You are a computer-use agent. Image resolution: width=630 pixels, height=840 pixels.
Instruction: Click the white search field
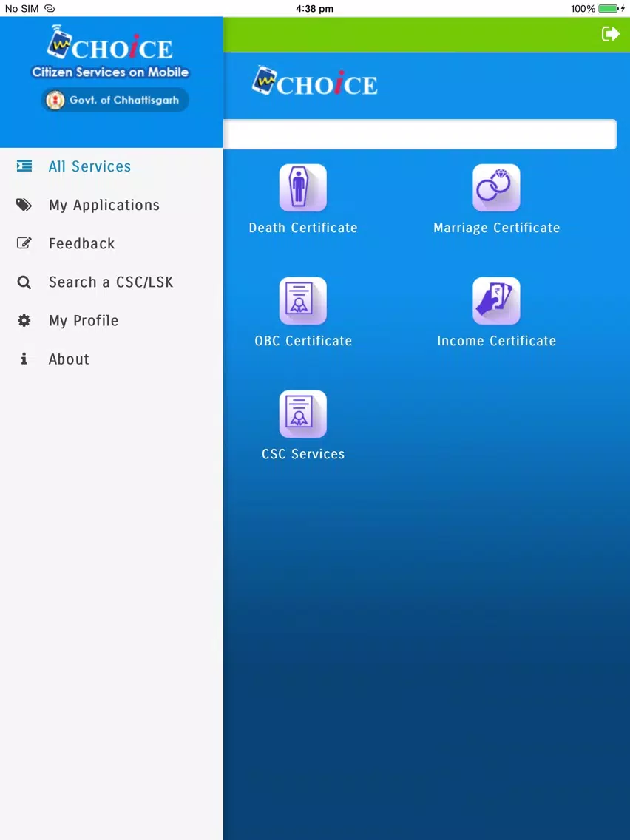(x=420, y=134)
